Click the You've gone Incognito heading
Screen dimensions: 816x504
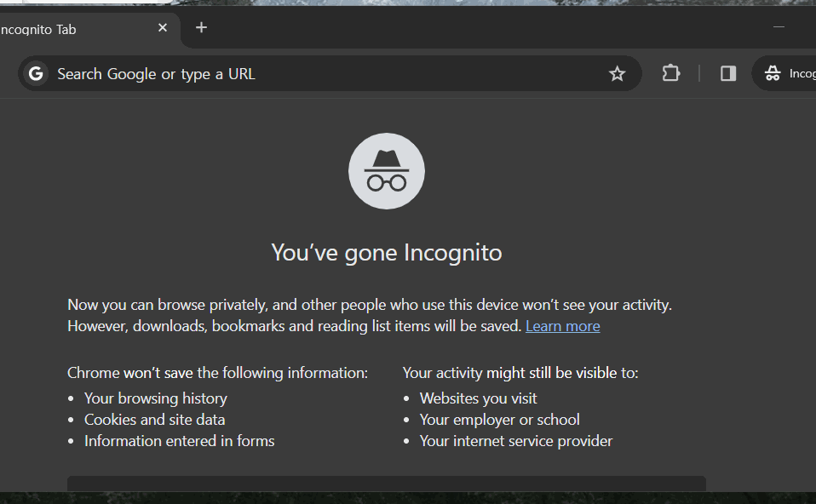tap(387, 253)
